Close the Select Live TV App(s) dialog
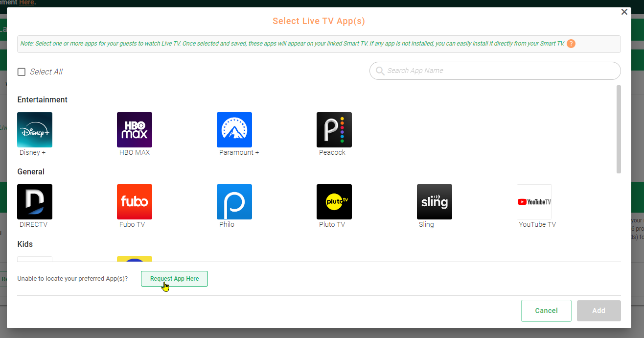The height and width of the screenshot is (338, 644). (x=624, y=12)
